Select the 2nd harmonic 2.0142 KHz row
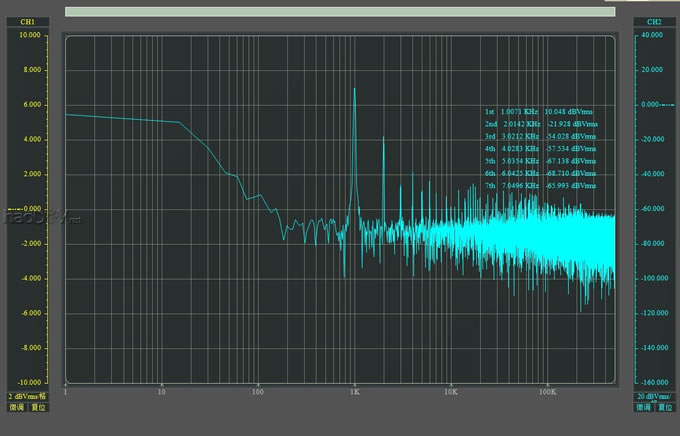 coord(540,123)
